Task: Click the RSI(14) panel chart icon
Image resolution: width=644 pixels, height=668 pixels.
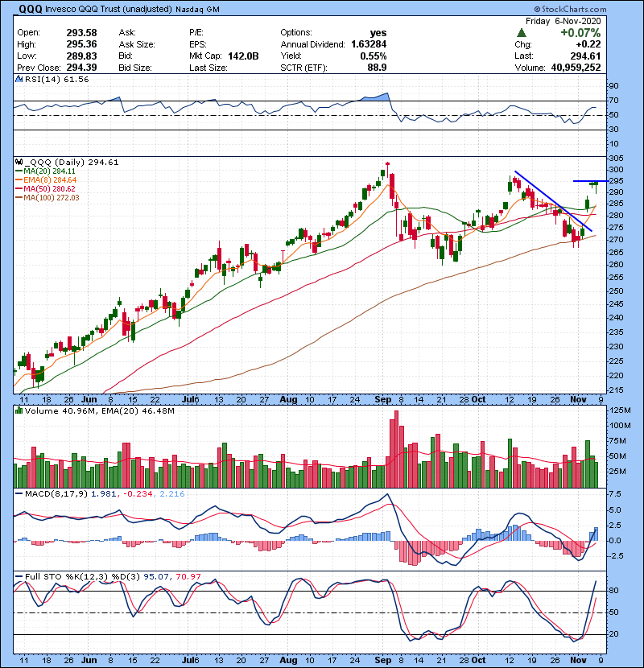Action: (x=19, y=79)
